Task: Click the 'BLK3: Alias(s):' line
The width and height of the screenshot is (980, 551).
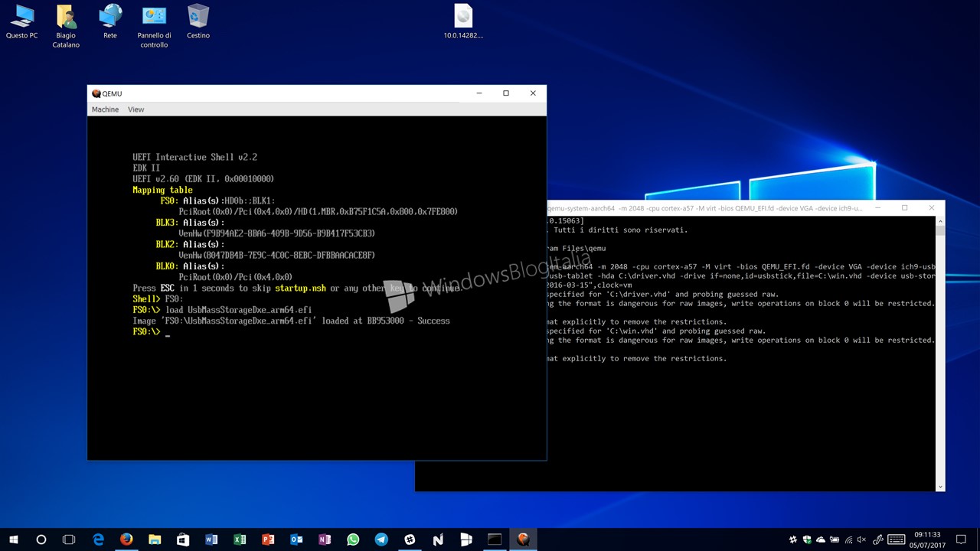Action: 190,223
